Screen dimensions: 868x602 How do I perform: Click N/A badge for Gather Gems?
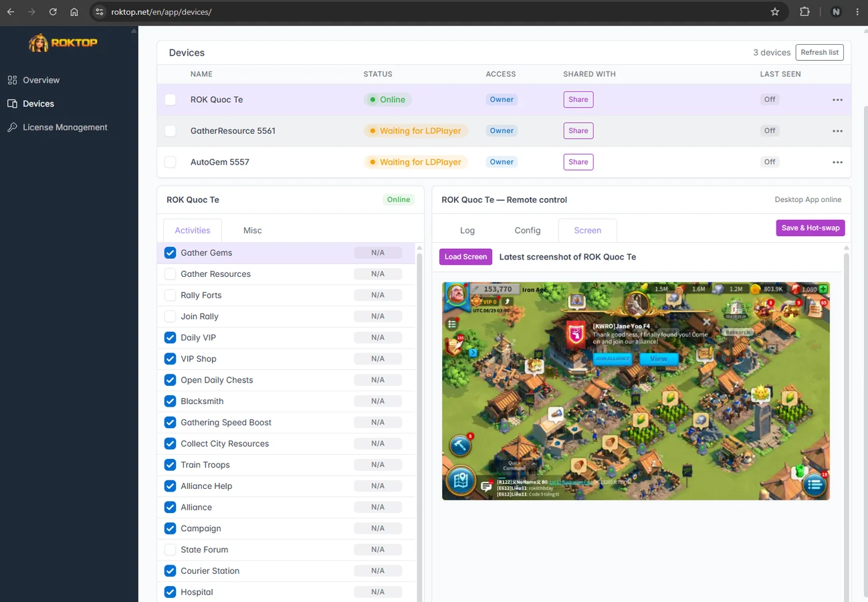coord(378,253)
